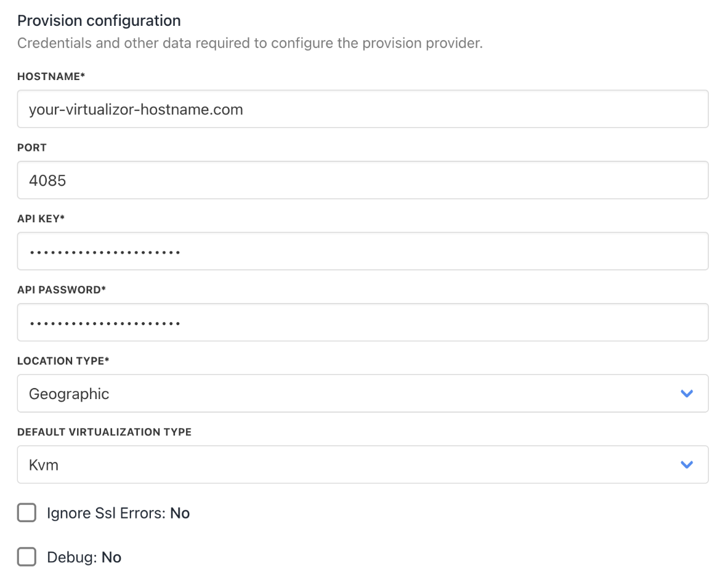Click the chevron arrow beside Kvm

coord(687,464)
